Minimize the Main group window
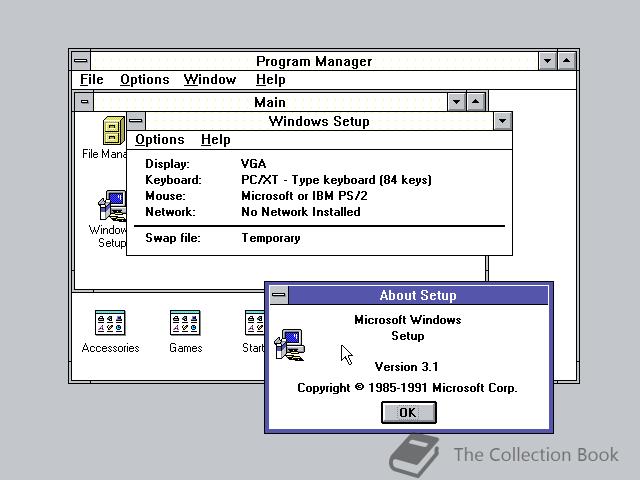Screen dimensions: 640x480 (x=457, y=102)
